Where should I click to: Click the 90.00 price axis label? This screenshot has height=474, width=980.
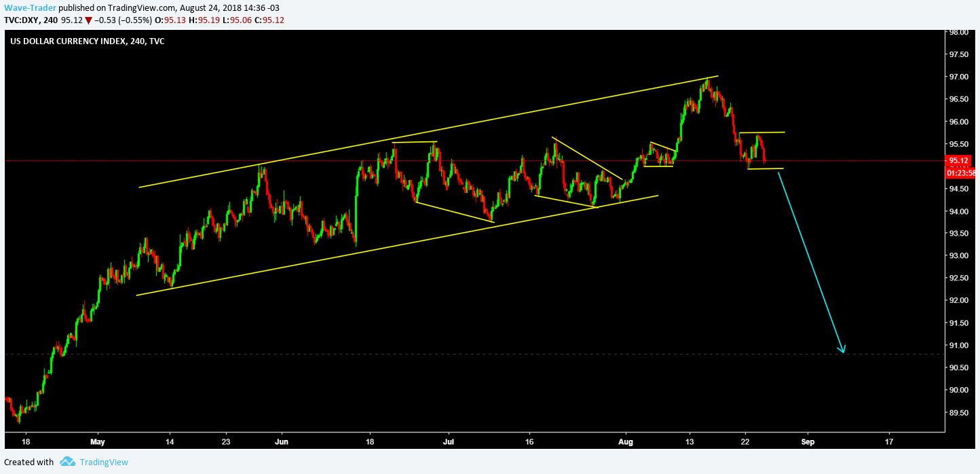coord(958,390)
